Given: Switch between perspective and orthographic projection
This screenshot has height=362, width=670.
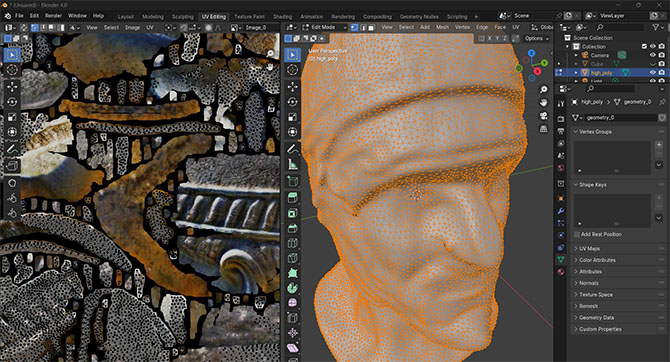Looking at the screenshot, I should (x=544, y=129).
